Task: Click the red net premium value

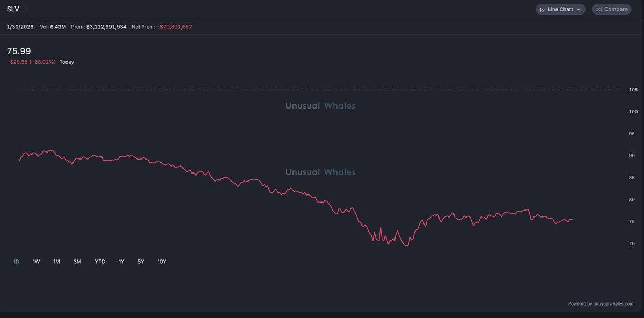Action: pos(174,27)
